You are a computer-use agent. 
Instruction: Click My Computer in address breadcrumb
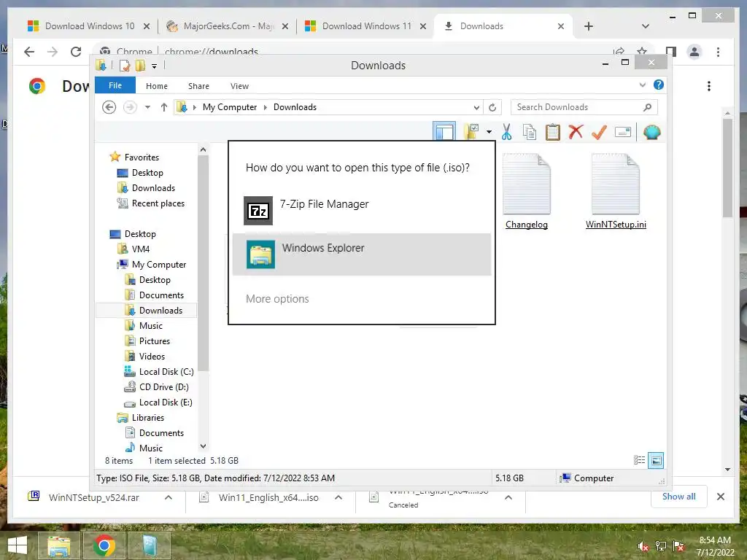[230, 107]
